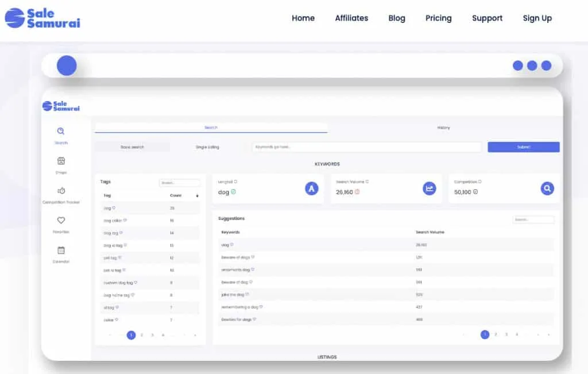
Task: Click the 'beware of dog' suggestion row
Action: point(386,282)
